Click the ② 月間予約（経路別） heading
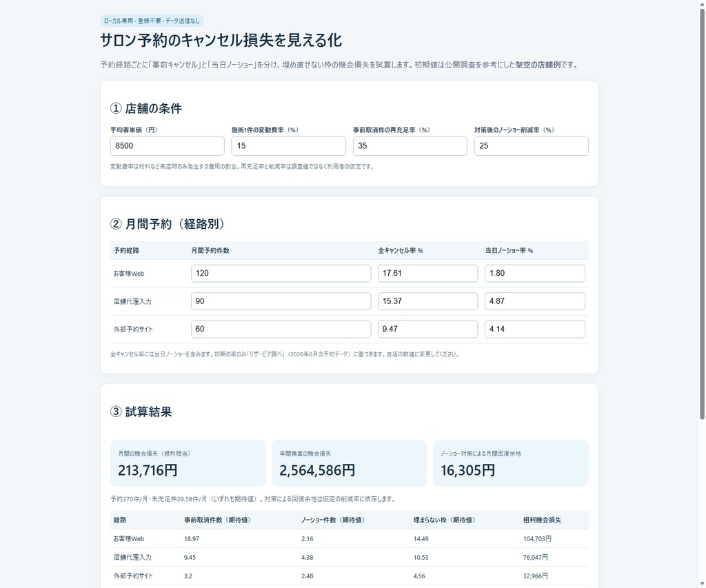Image resolution: width=706 pixels, height=588 pixels. (x=168, y=224)
